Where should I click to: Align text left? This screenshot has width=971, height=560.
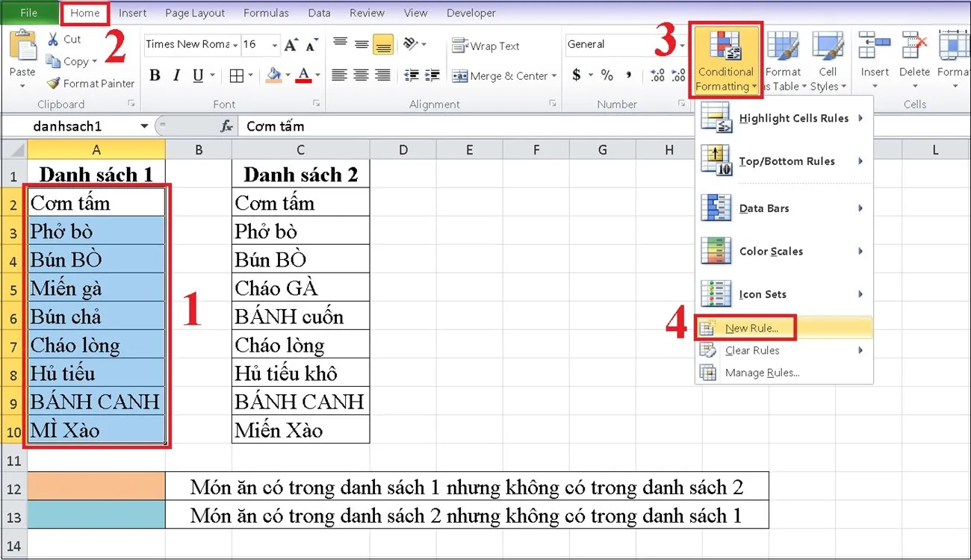point(340,75)
